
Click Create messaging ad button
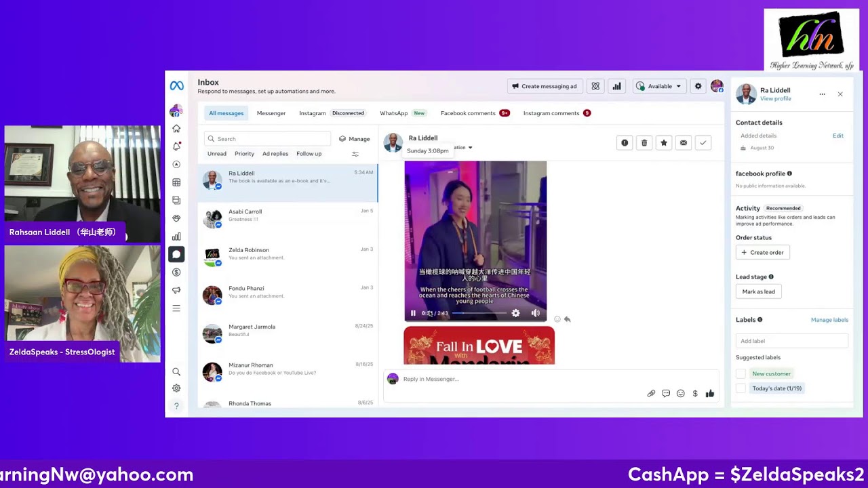pyautogui.click(x=545, y=86)
